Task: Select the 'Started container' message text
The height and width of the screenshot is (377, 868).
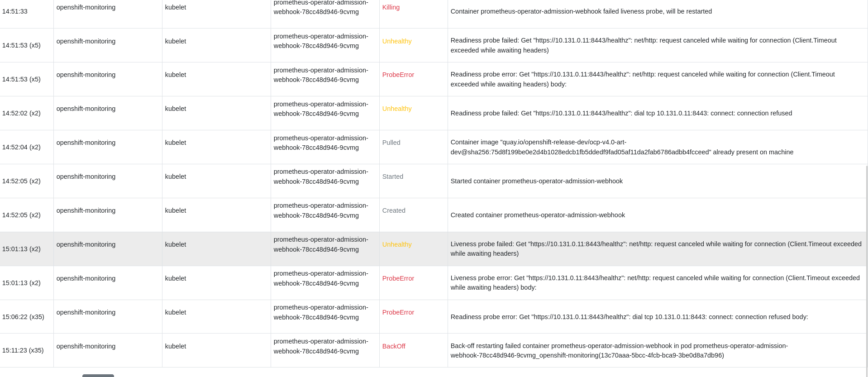Action: 536,181
